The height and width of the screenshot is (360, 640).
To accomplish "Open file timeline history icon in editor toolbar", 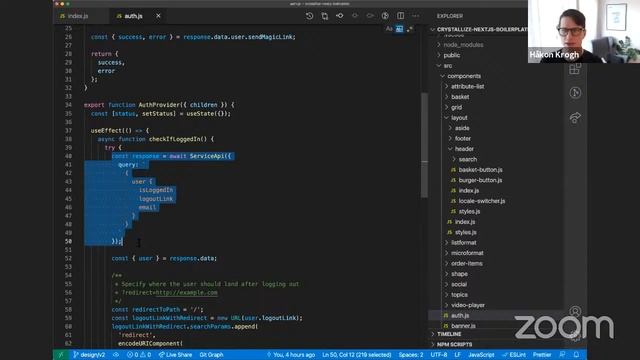I will 309,16.
